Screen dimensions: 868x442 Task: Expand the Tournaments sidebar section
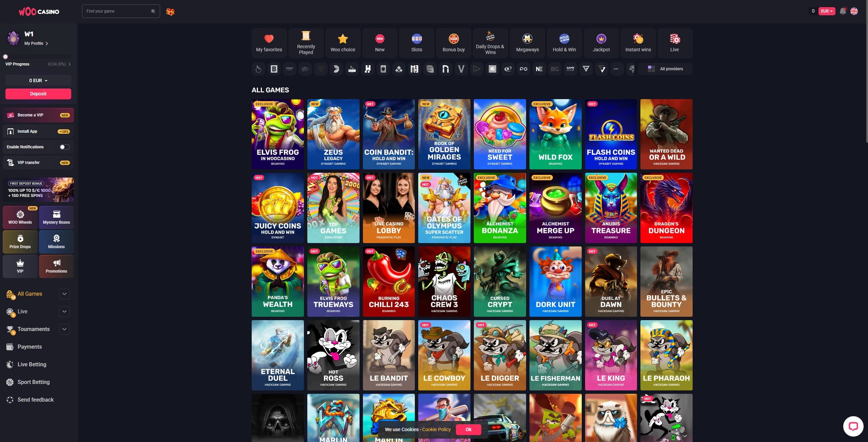(x=64, y=329)
